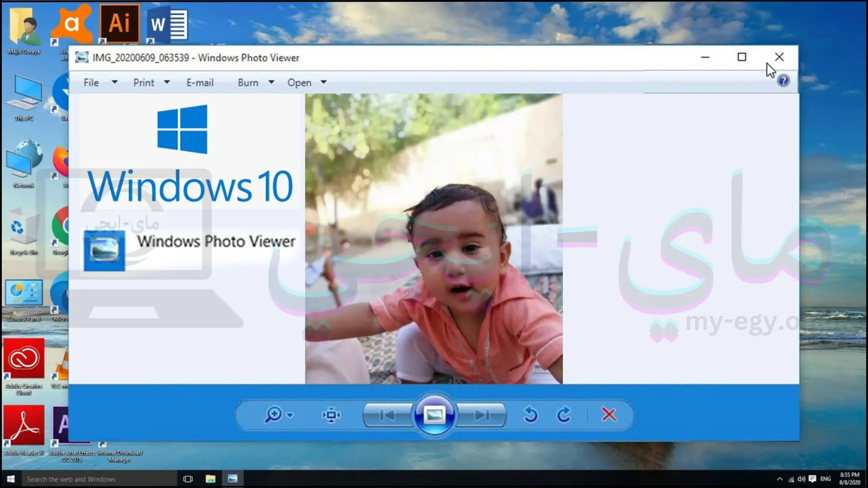
Task: Open File Explorer from the taskbar
Action: coord(211,479)
